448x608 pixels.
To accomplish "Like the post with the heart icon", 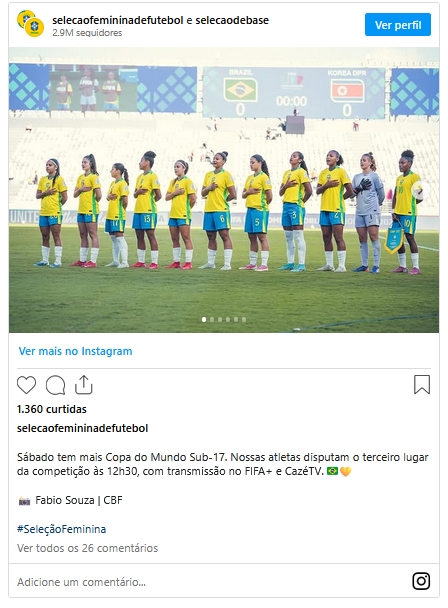I will [x=26, y=385].
